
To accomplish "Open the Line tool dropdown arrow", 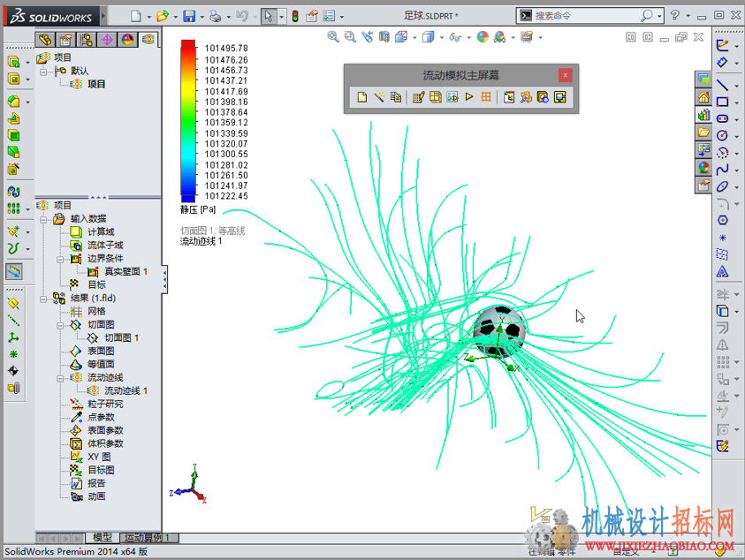I will point(736,86).
